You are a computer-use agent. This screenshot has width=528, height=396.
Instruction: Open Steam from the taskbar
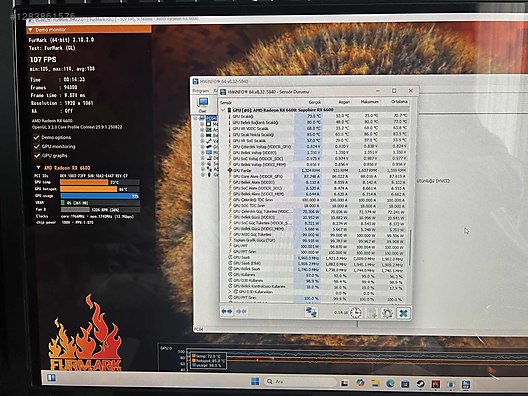420,384
